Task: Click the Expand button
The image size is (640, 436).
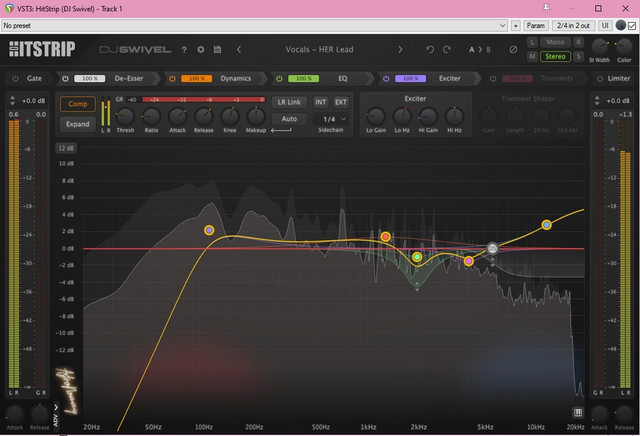Action: click(x=78, y=124)
